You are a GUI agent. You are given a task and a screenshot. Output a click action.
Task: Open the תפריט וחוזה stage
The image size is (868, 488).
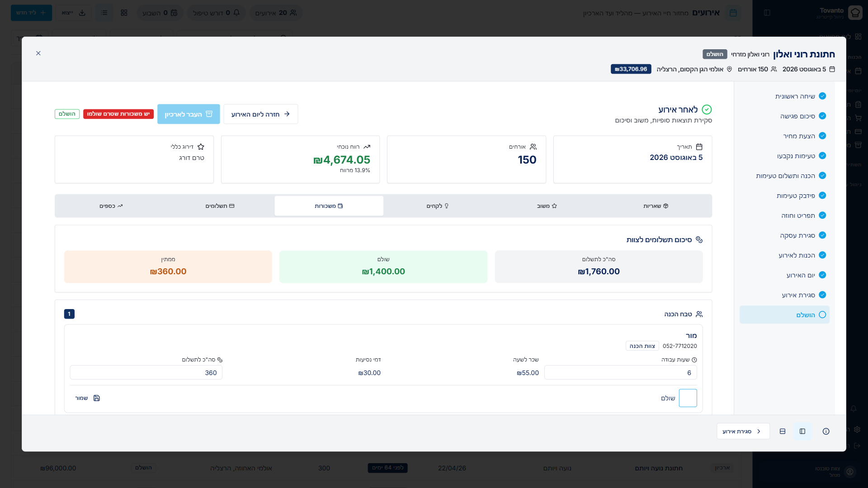click(785, 216)
